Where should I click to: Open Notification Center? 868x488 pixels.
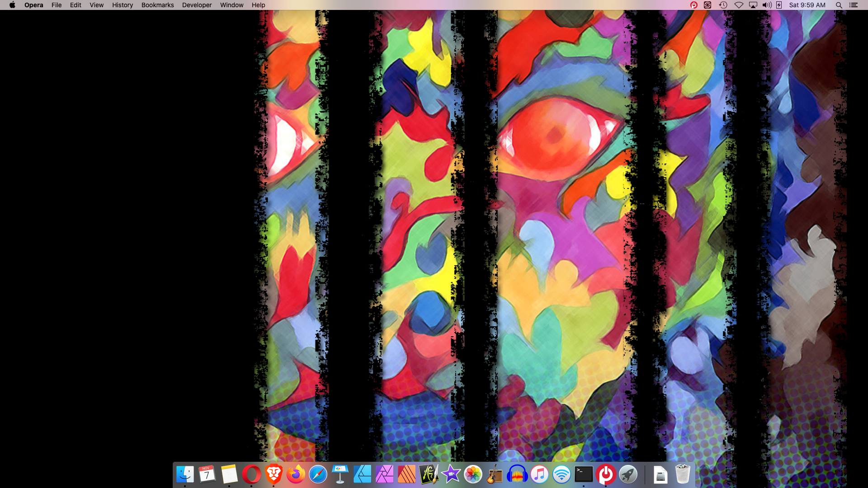click(x=854, y=5)
